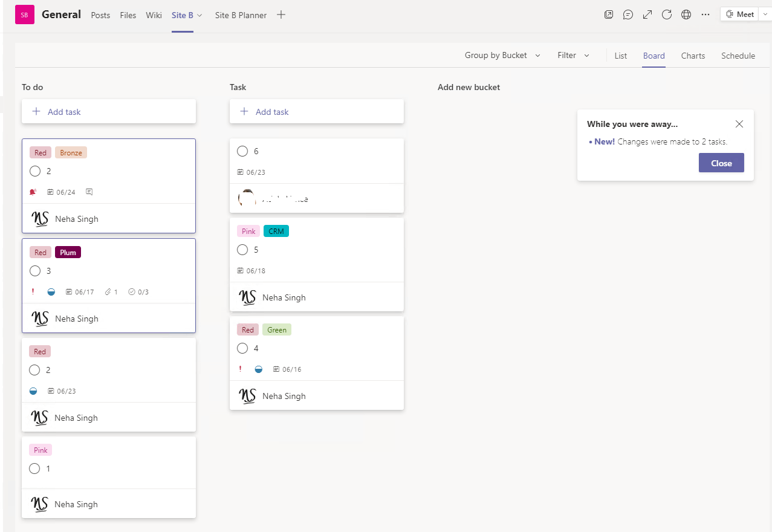Click the assignee photo on task 6
This screenshot has height=532, width=772.
247,198
